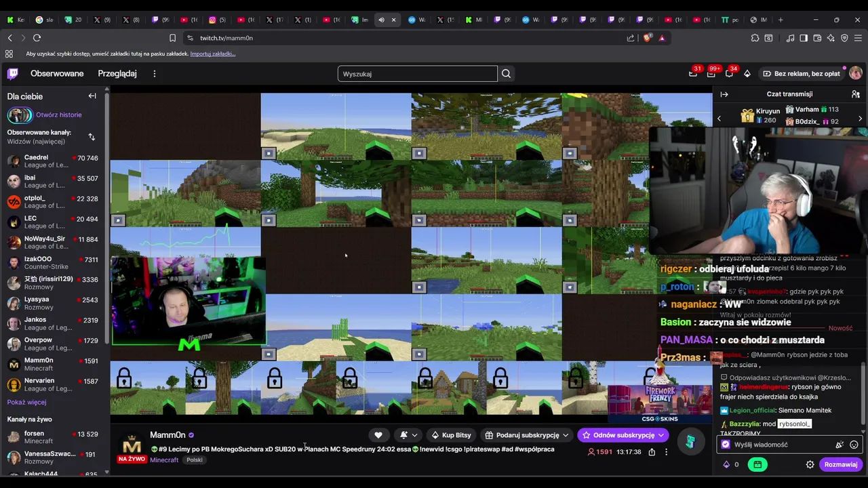Open chat identity badge icon

pyautogui.click(x=726, y=445)
